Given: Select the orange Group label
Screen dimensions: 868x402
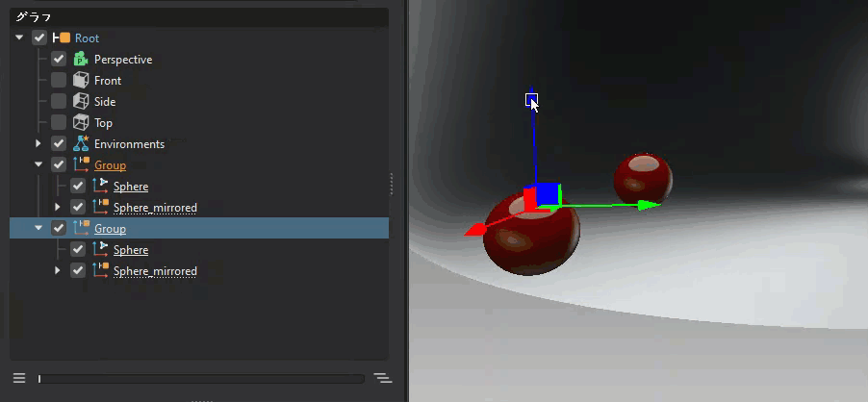Looking at the screenshot, I should 110,164.
